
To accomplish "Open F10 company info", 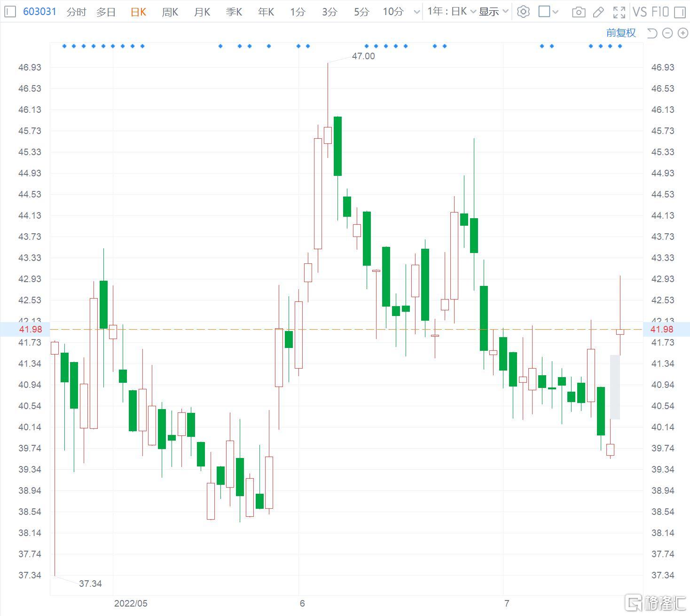I will coord(660,12).
